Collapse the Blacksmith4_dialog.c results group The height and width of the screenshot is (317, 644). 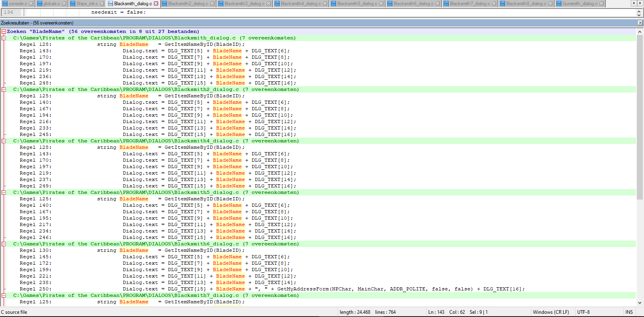pyautogui.click(x=4, y=141)
